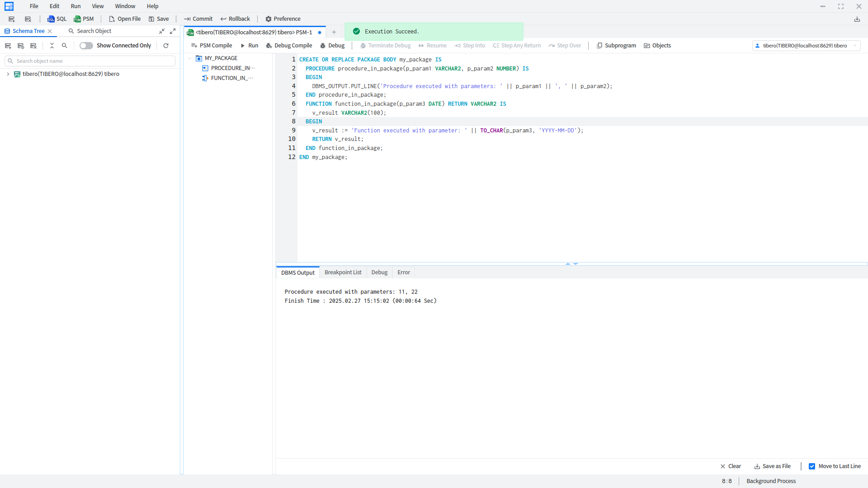Expand the tibero connection tree node
The width and height of the screenshot is (868, 488).
(x=8, y=74)
